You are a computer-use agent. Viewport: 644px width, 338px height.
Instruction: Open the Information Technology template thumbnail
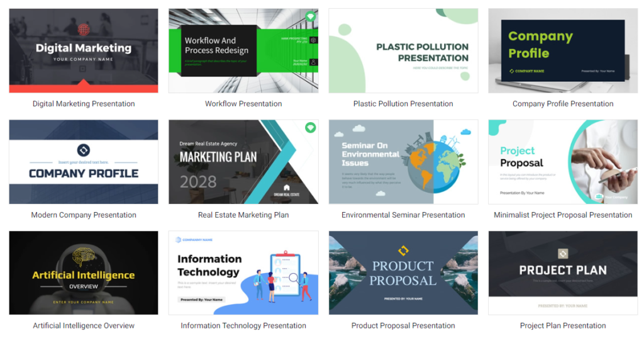(243, 273)
